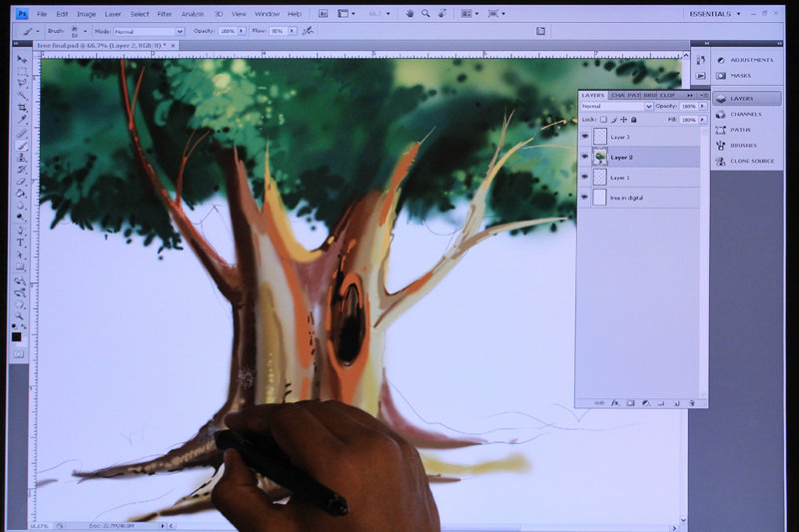Open the layer blend mode Normal dropdown
Image resolution: width=799 pixels, height=532 pixels.
[617, 107]
